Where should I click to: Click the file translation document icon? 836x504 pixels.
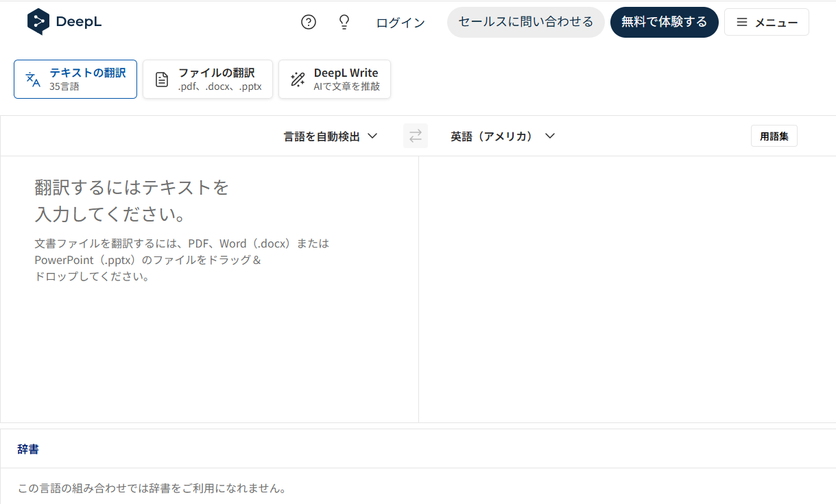[x=161, y=79]
